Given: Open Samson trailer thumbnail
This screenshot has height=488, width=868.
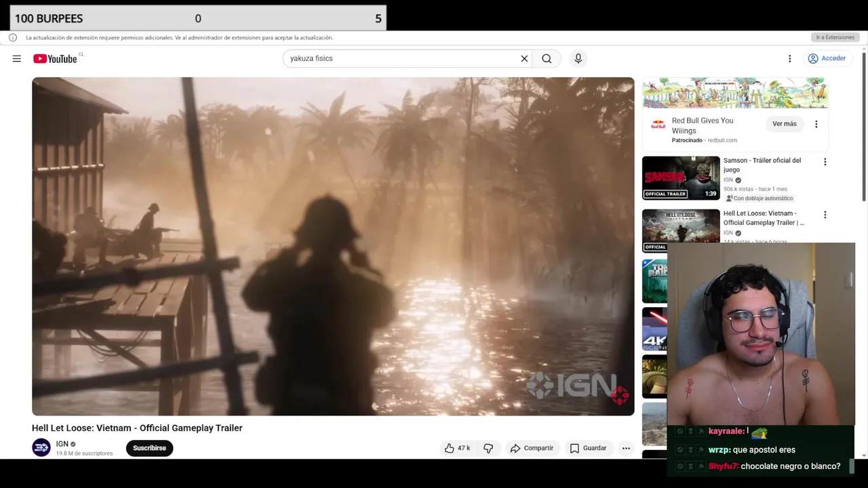Looking at the screenshot, I should (x=681, y=178).
